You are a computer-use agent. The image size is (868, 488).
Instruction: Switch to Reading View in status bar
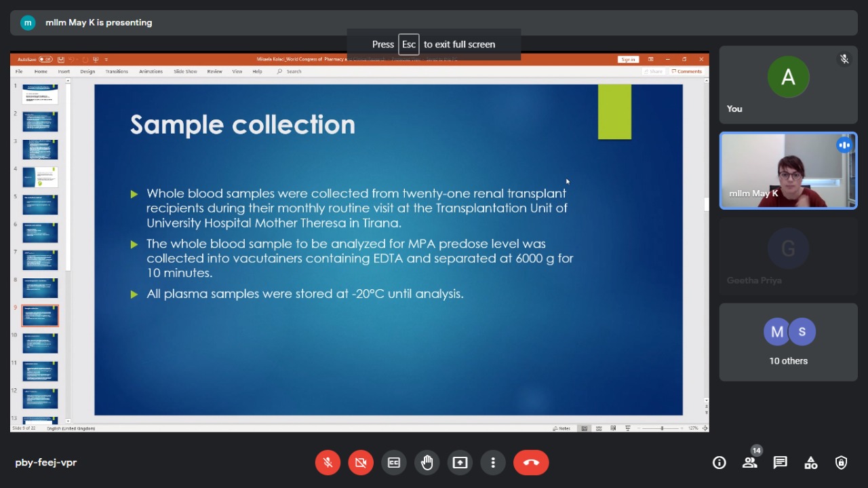point(614,428)
